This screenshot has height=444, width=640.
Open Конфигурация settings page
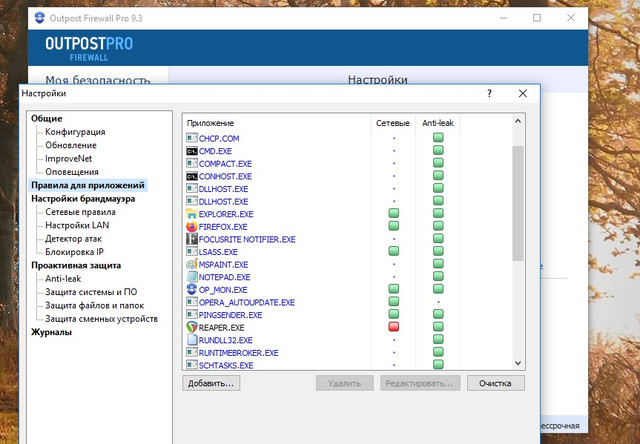(x=75, y=132)
